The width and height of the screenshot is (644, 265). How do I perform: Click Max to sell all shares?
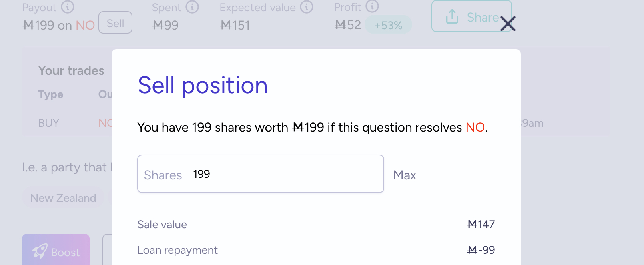point(405,175)
